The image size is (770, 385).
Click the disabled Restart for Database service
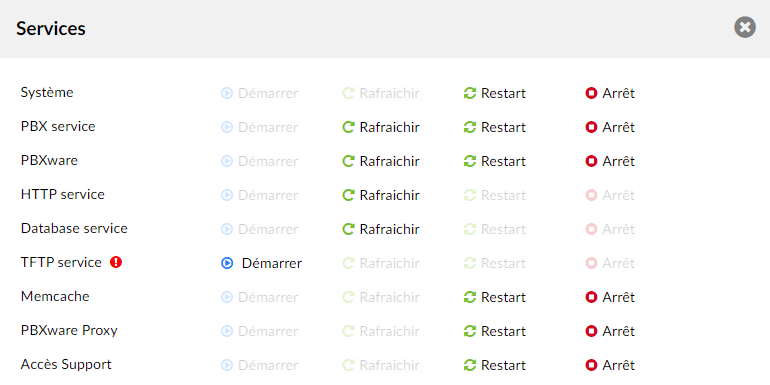pos(495,229)
